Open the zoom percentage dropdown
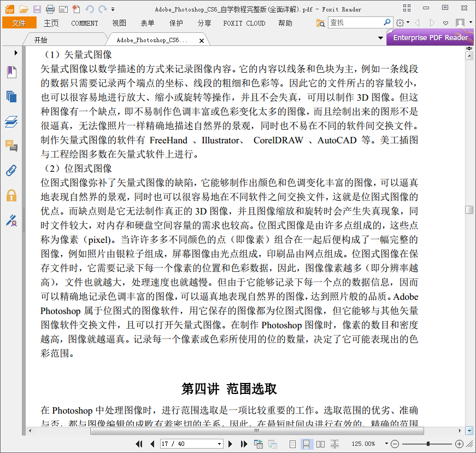Screen dimensions: 476x453 point(386,444)
